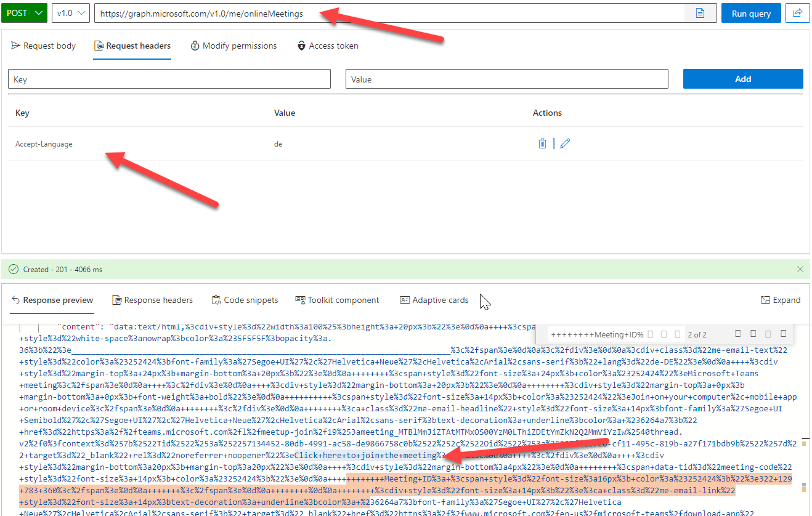Enable find in selection
This screenshot has height=516, width=812.
click(x=768, y=333)
